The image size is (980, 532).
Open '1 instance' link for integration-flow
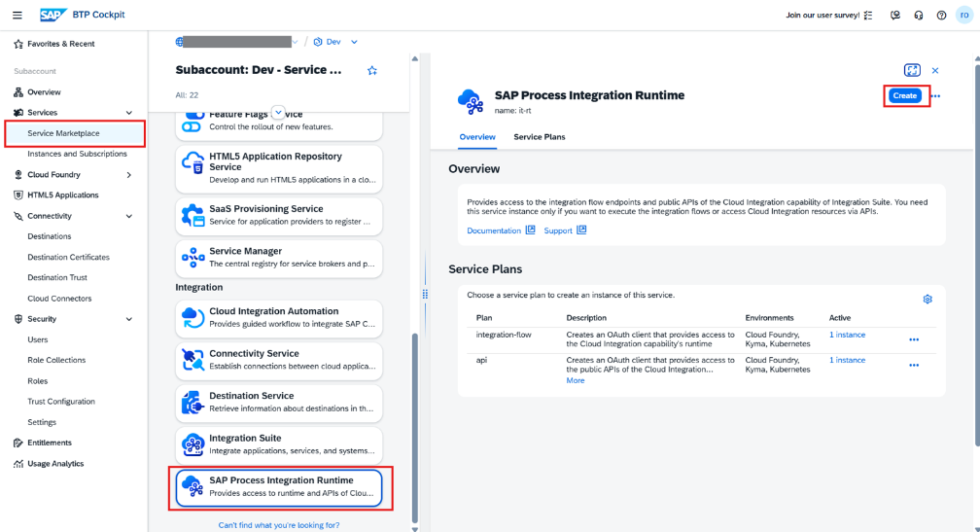click(847, 335)
